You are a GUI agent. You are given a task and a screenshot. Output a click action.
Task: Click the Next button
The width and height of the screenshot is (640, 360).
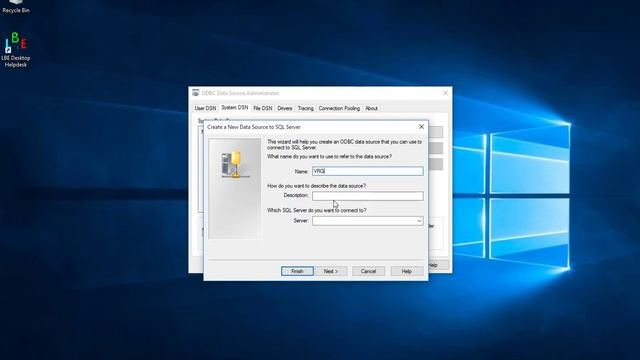331,271
